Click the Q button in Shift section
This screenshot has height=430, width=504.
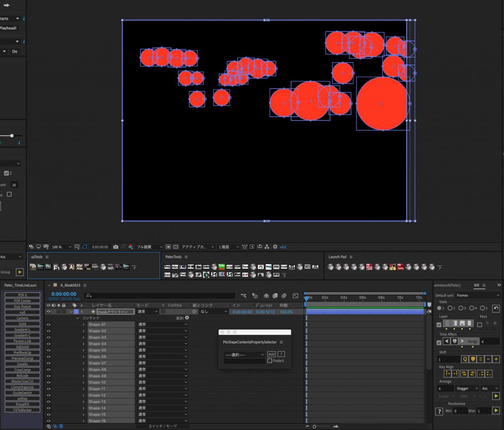coord(465,359)
